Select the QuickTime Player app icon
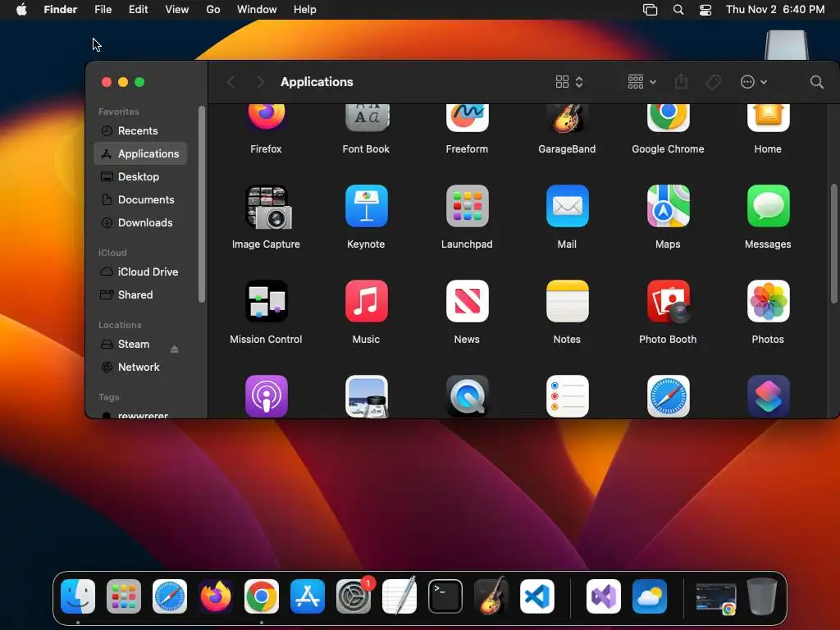840x630 pixels. [467, 396]
